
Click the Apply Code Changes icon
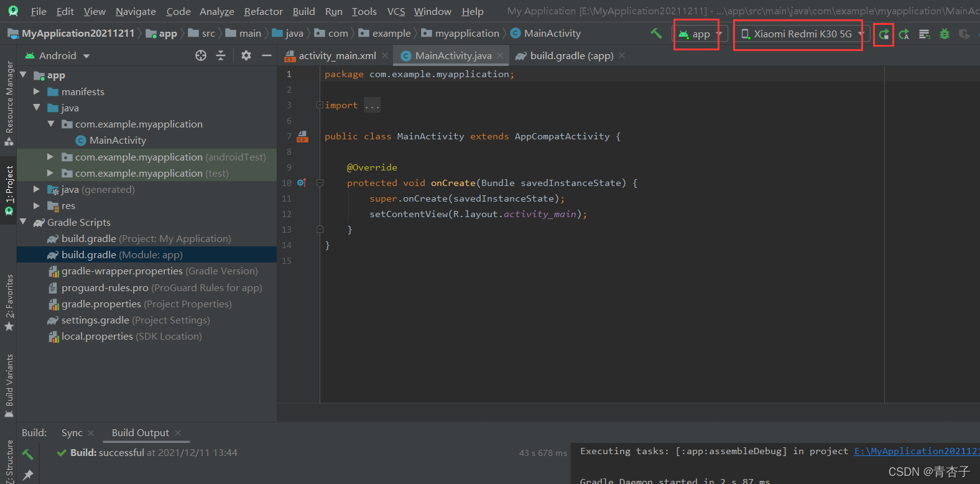click(924, 34)
